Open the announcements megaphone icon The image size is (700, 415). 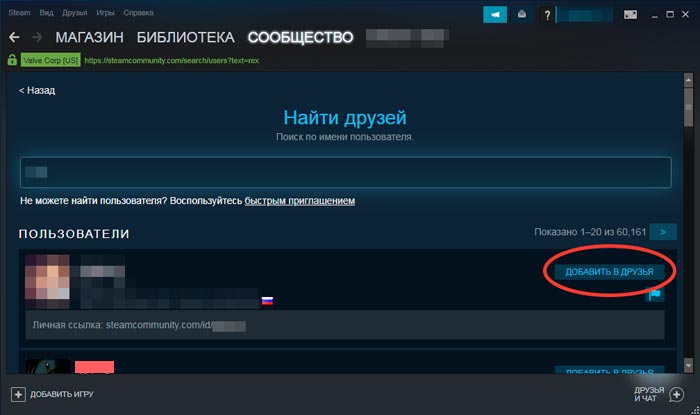[x=495, y=15]
